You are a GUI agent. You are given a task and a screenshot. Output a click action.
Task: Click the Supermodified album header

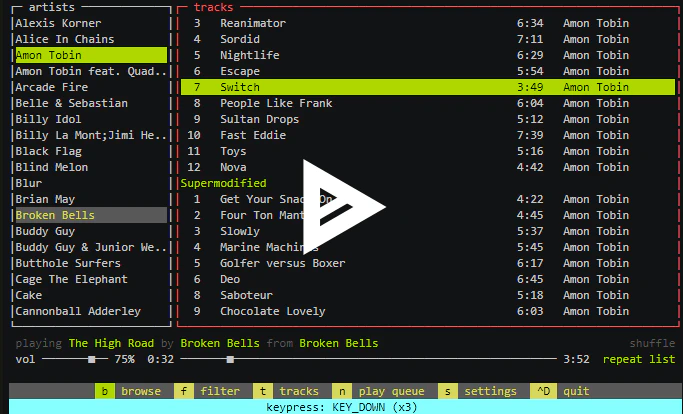[223, 183]
